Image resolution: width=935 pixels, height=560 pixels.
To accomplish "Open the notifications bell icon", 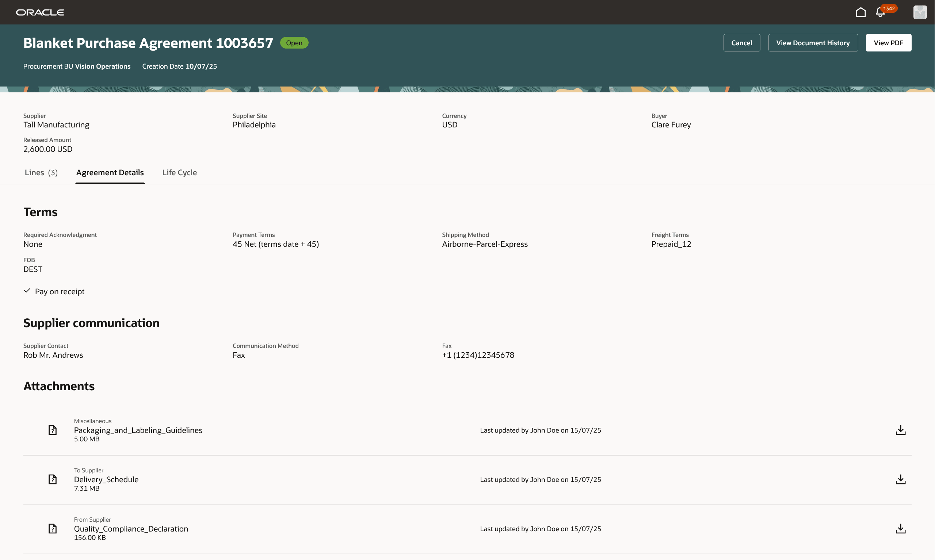I will pyautogui.click(x=880, y=12).
